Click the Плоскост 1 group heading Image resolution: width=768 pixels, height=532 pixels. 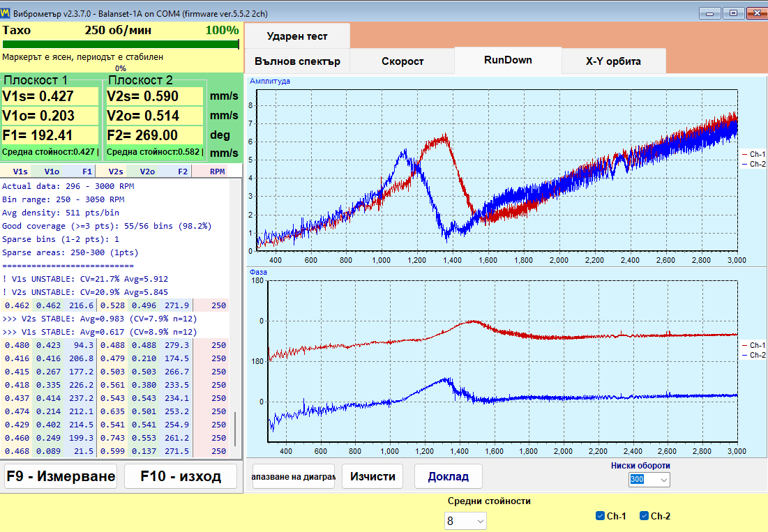36,79
